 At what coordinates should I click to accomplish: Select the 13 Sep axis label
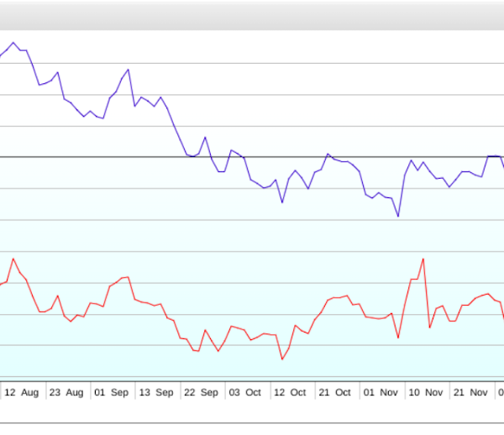[x=156, y=392]
